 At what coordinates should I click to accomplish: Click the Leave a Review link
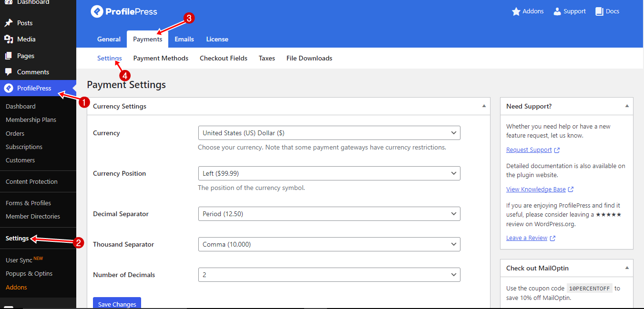pos(527,238)
